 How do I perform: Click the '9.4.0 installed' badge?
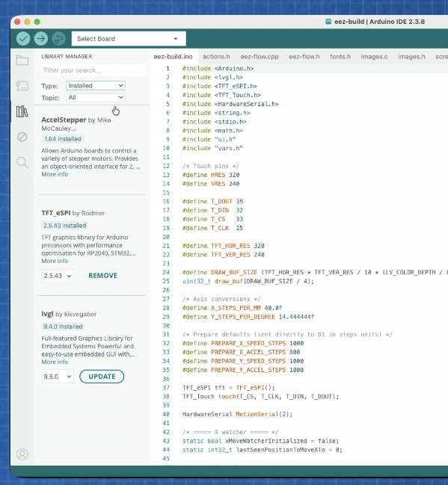(x=63, y=327)
